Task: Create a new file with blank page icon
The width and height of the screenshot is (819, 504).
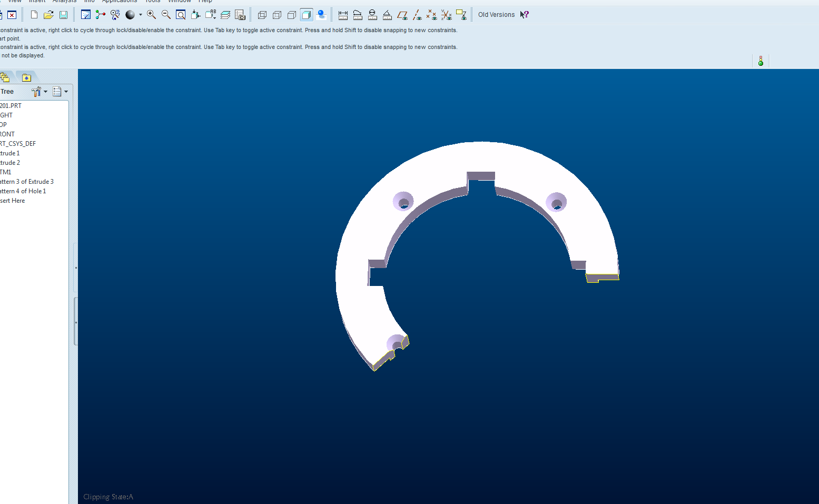Action: coord(34,15)
